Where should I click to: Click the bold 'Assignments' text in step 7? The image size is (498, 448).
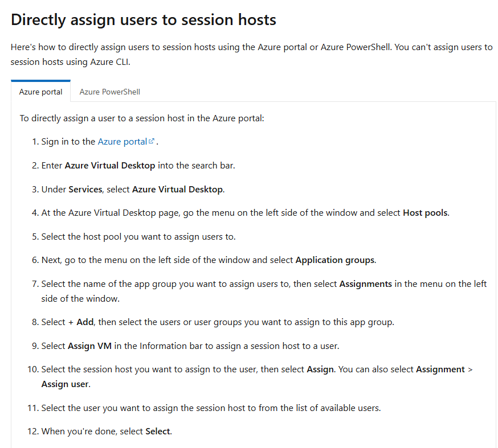(x=366, y=283)
